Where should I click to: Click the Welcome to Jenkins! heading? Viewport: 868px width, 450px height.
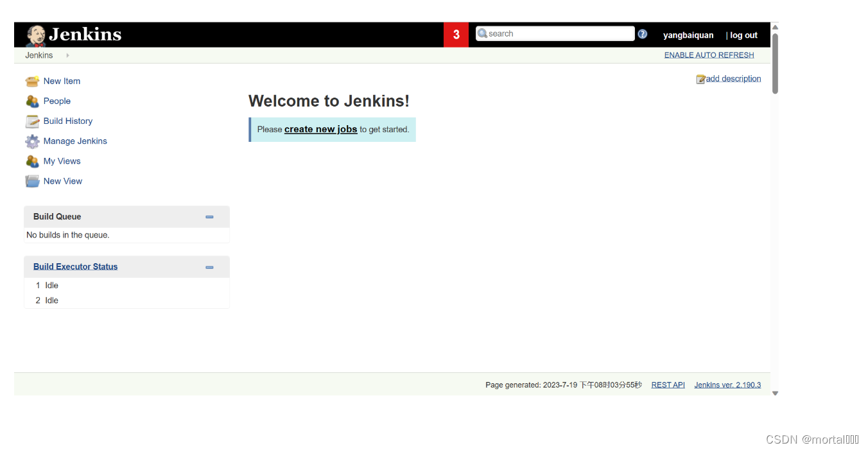click(x=329, y=101)
